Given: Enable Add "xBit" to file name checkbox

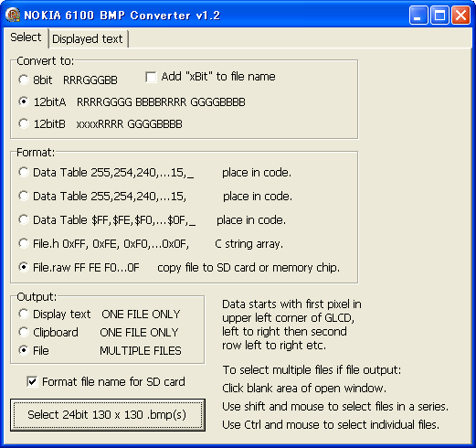Looking at the screenshot, I should (151, 77).
